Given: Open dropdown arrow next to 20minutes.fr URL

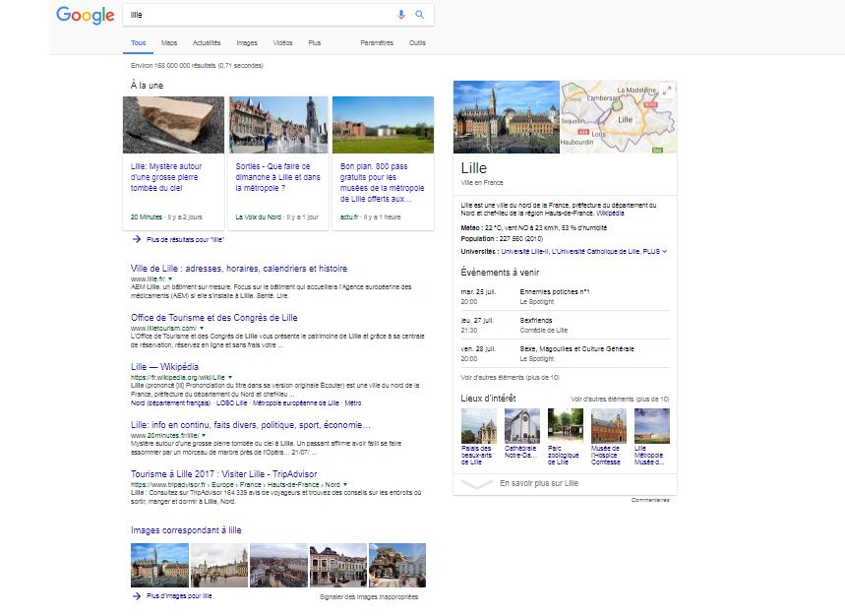Looking at the screenshot, I should tap(204, 436).
